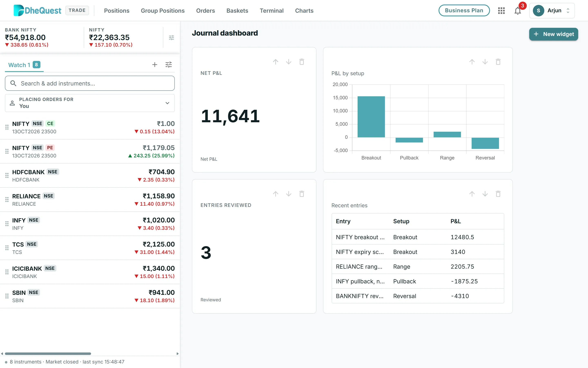
Task: Focus the Search & add instruments field
Action: 90,83
